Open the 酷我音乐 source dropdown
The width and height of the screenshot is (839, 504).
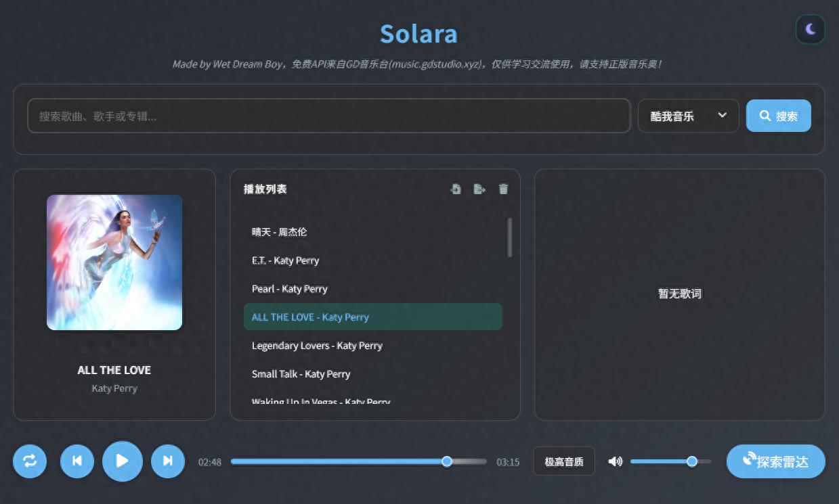[688, 115]
